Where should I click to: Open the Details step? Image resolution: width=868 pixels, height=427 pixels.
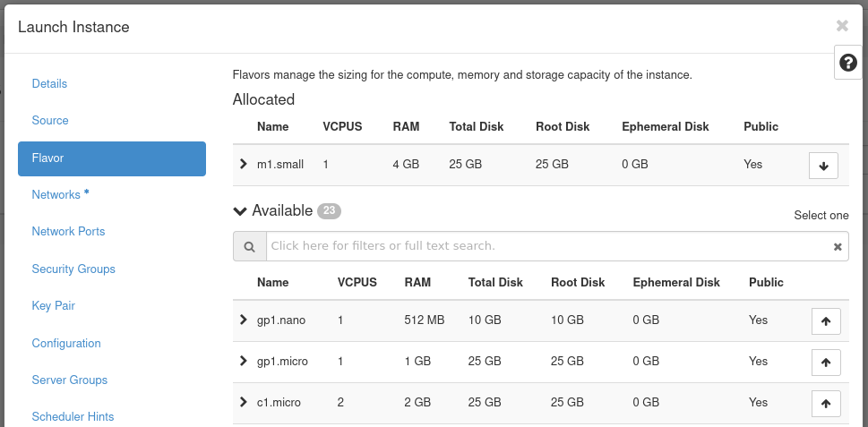(x=49, y=83)
